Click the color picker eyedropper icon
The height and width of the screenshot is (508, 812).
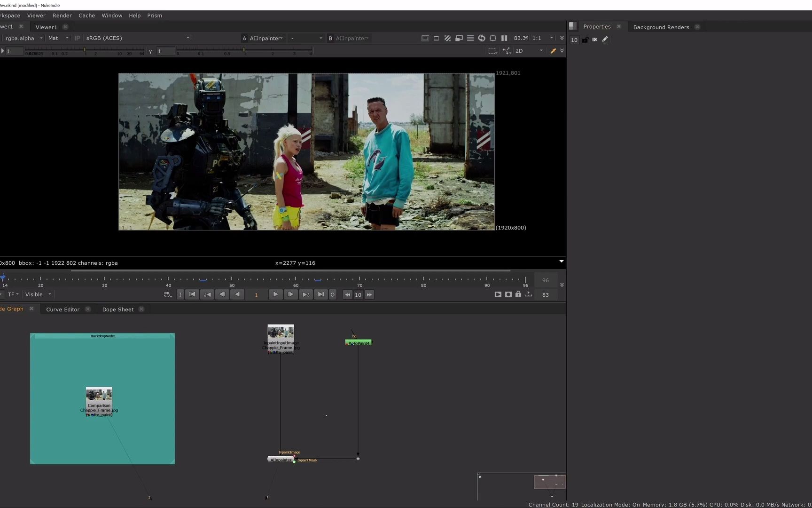click(x=553, y=51)
